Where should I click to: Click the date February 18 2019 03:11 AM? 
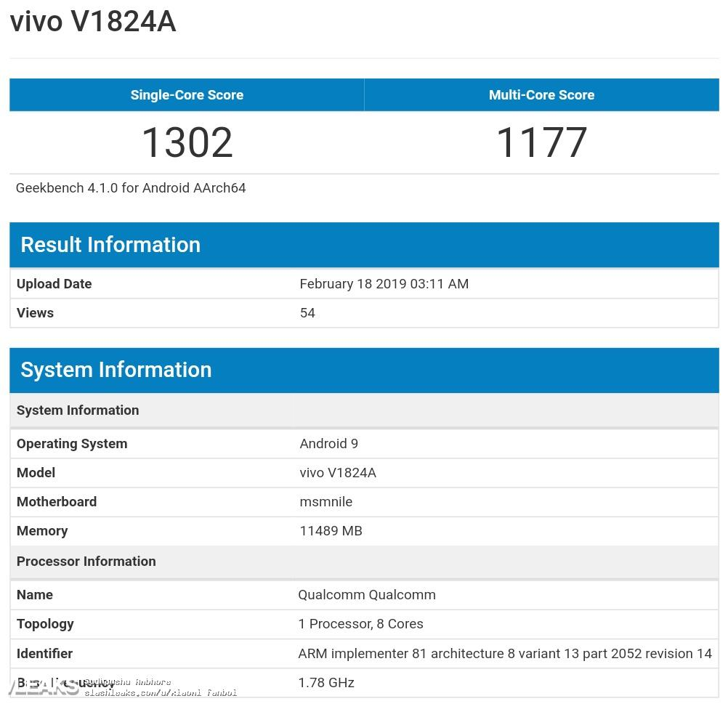pos(384,284)
